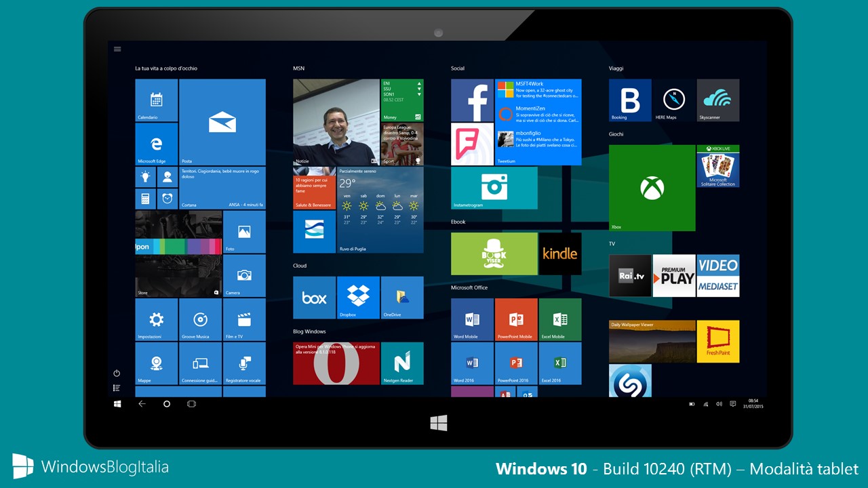Open the small calculator tile

pyautogui.click(x=145, y=199)
